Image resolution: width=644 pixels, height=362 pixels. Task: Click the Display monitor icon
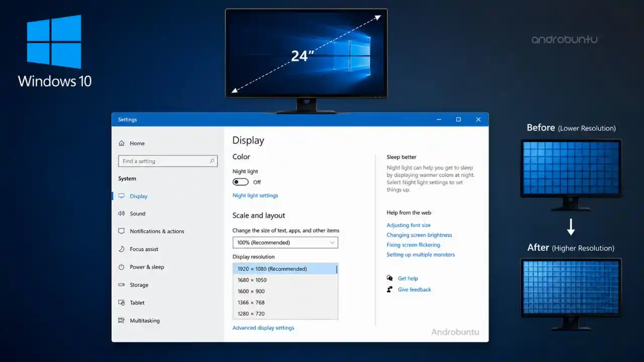(121, 196)
